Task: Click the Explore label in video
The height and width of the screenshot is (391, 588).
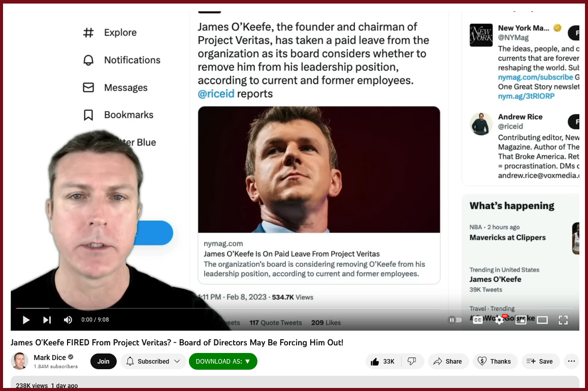Action: coord(120,32)
